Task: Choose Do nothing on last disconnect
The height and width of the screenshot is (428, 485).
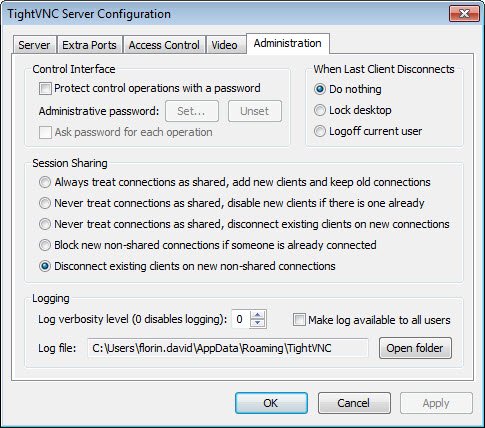Action: click(x=320, y=89)
